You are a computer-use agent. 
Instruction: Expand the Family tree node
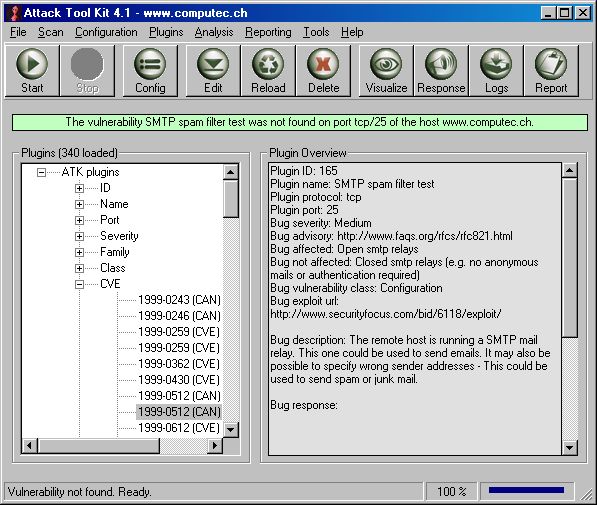tap(79, 252)
